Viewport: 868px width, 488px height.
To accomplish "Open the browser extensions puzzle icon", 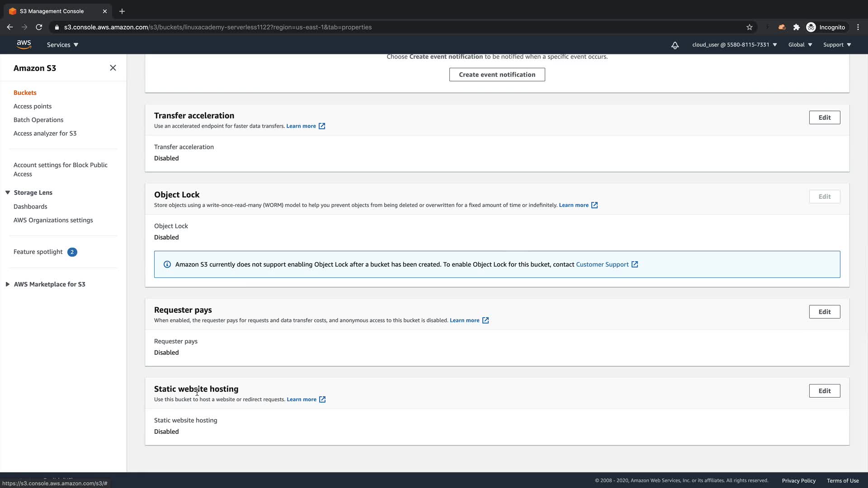I will tap(796, 27).
